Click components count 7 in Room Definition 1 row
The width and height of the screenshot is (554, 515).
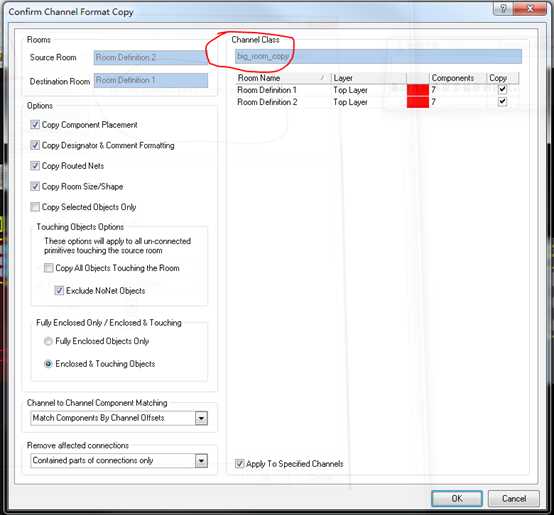coord(433,90)
